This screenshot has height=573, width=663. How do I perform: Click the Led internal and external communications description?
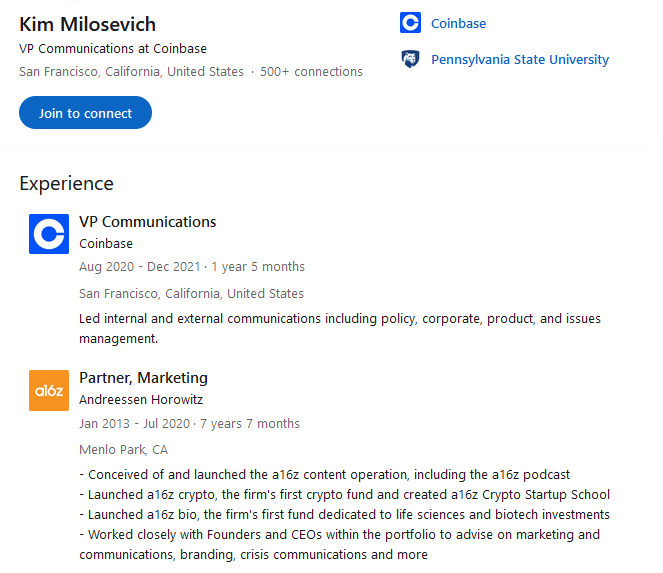pos(340,329)
